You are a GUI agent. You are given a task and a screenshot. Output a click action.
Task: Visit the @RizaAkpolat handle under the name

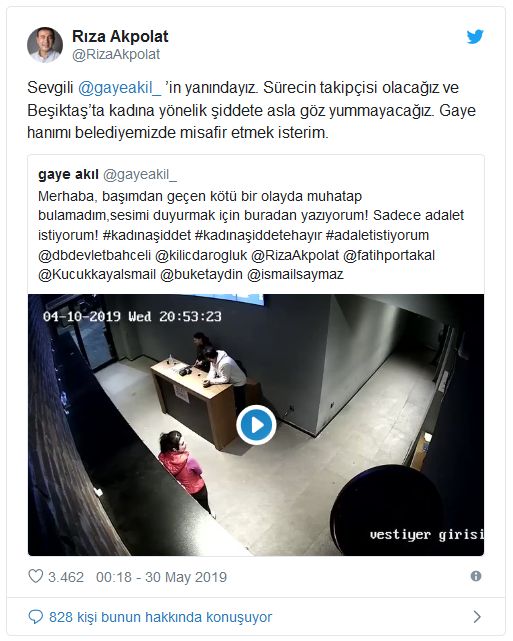pyautogui.click(x=116, y=54)
